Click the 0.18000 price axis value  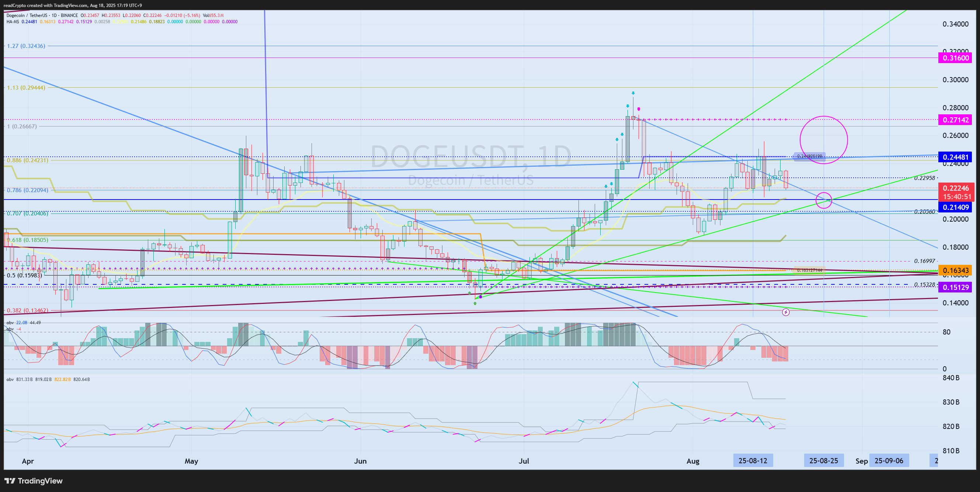click(x=955, y=247)
